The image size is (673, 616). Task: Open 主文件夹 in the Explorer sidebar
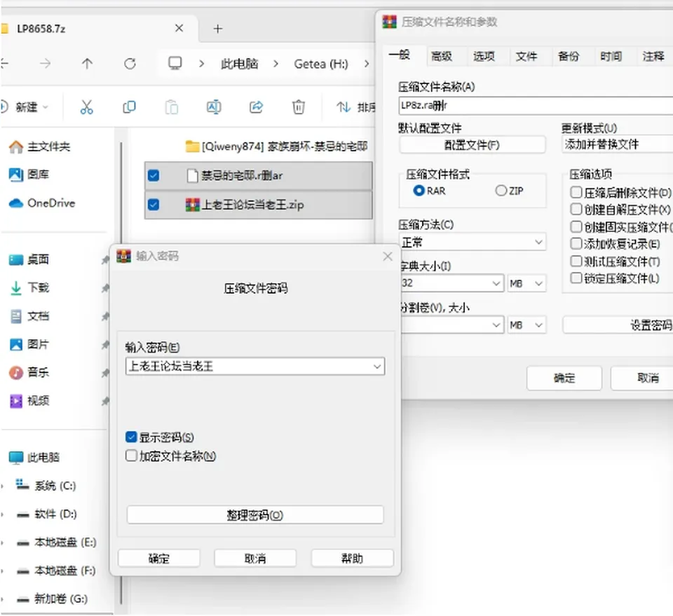[x=39, y=146]
